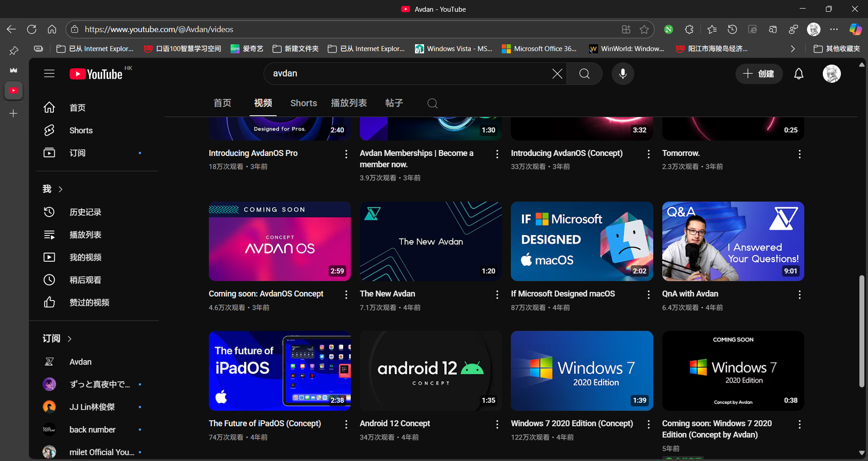Select the 视频 tab
868x461 pixels.
263,103
